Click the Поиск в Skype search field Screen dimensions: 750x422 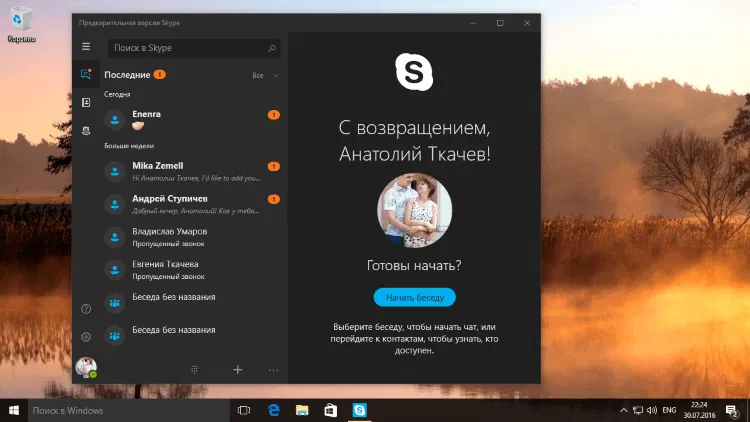tap(194, 48)
